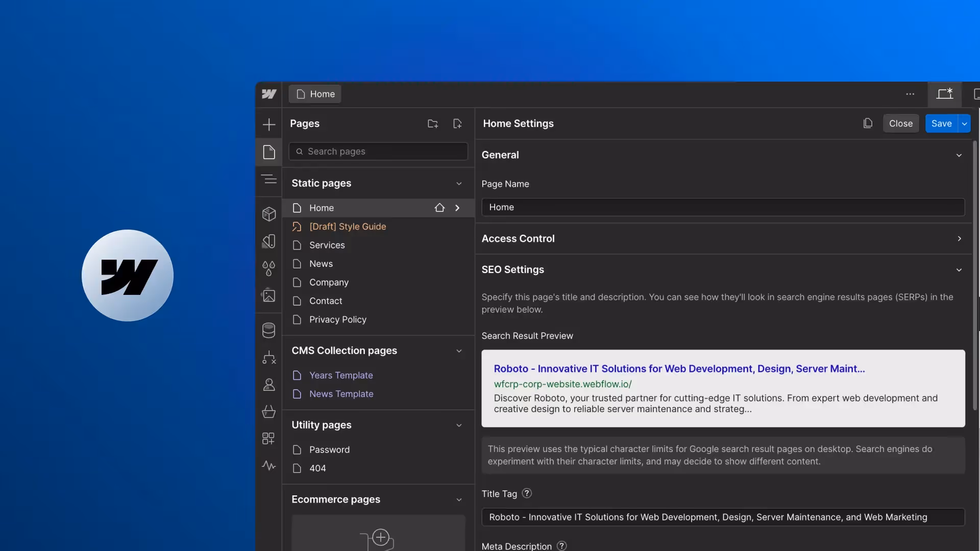
Task: Select the Services page
Action: 327,245
